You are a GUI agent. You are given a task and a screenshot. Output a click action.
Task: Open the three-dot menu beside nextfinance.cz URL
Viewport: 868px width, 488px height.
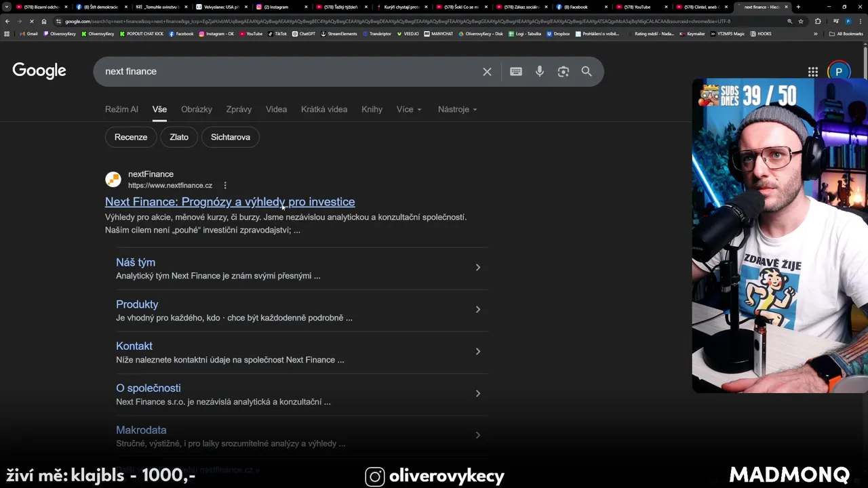225,185
